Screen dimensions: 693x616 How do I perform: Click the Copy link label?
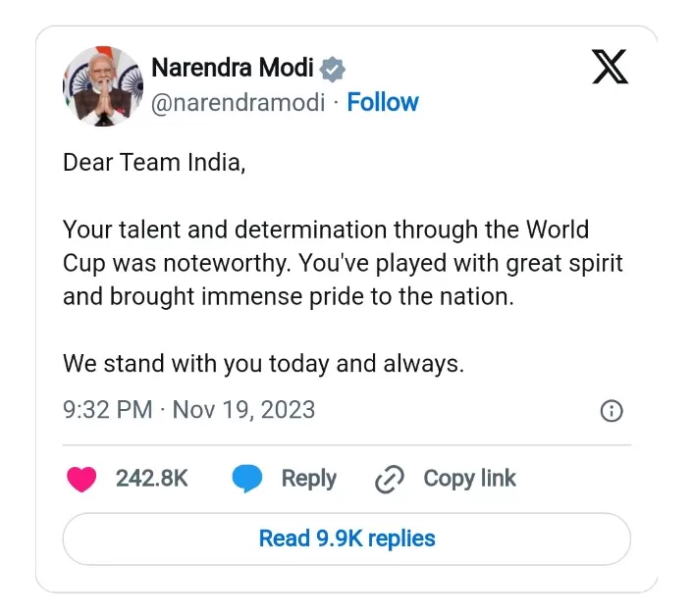tap(469, 479)
